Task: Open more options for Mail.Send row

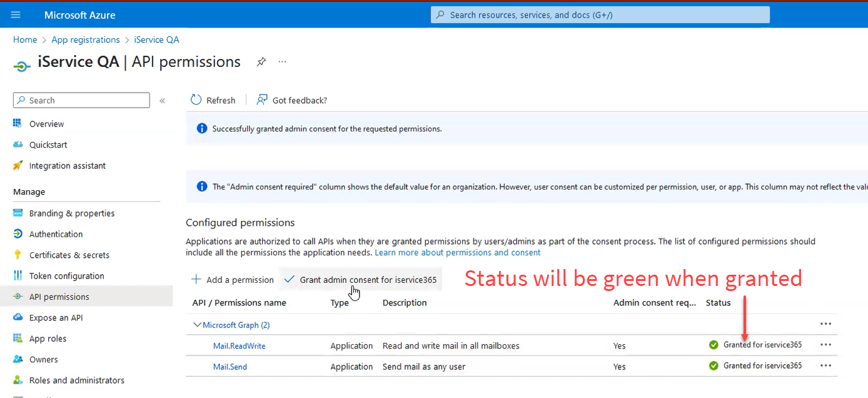Action: pyautogui.click(x=825, y=365)
